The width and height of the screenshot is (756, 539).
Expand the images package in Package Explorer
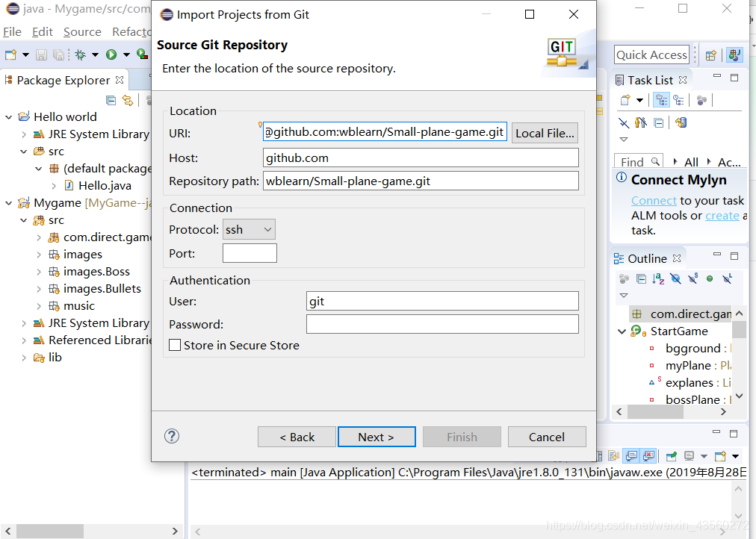pos(39,255)
